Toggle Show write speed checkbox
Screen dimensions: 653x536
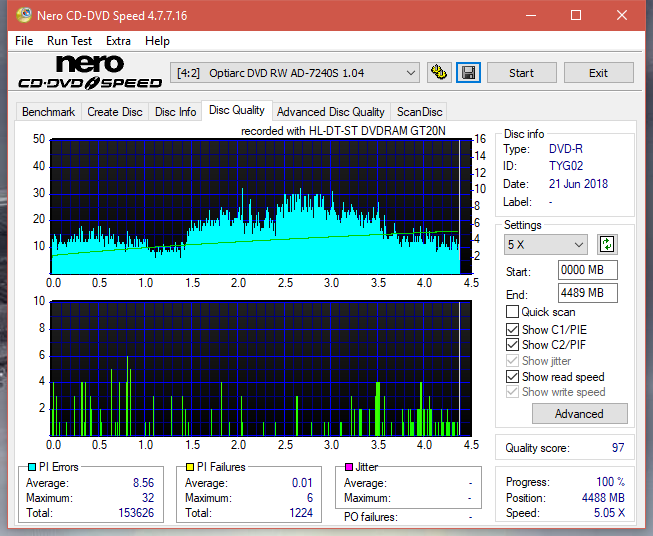pyautogui.click(x=512, y=392)
